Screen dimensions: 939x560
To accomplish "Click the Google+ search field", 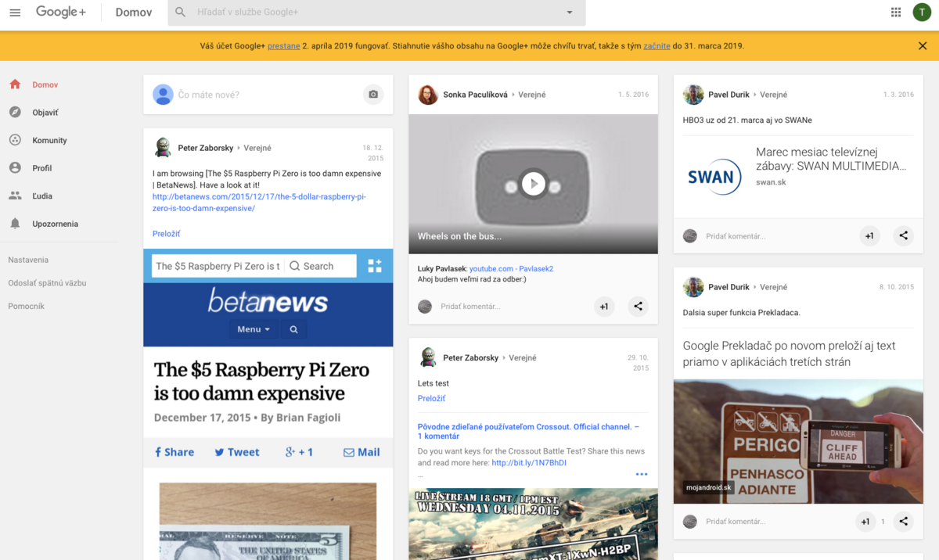I will click(x=377, y=13).
